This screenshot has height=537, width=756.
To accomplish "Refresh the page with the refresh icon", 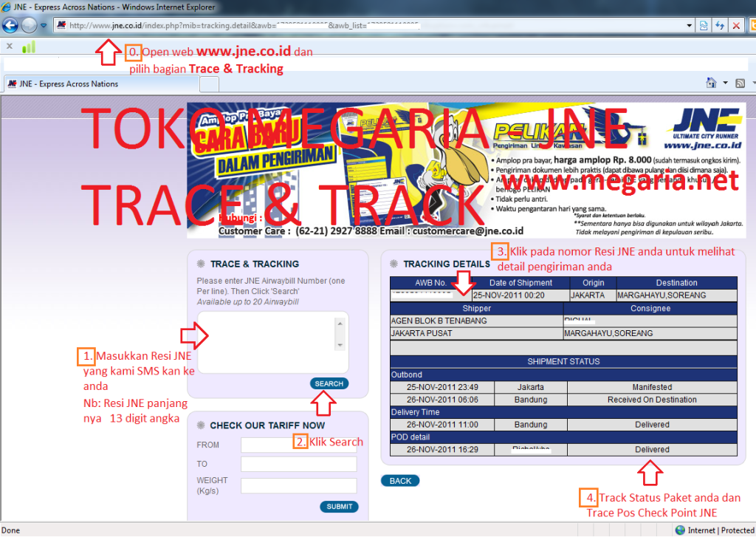I will pyautogui.click(x=720, y=26).
